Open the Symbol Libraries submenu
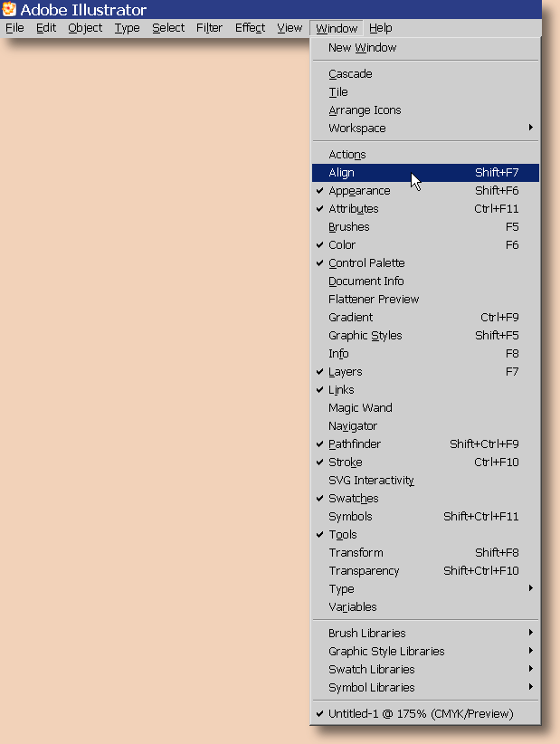Image resolution: width=560 pixels, height=744 pixels. click(x=371, y=688)
